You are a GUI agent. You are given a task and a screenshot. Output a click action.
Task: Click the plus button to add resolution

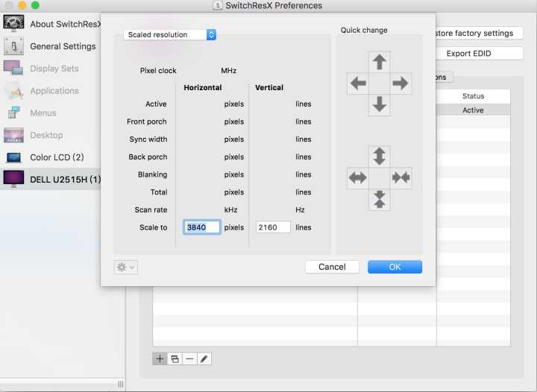click(160, 358)
